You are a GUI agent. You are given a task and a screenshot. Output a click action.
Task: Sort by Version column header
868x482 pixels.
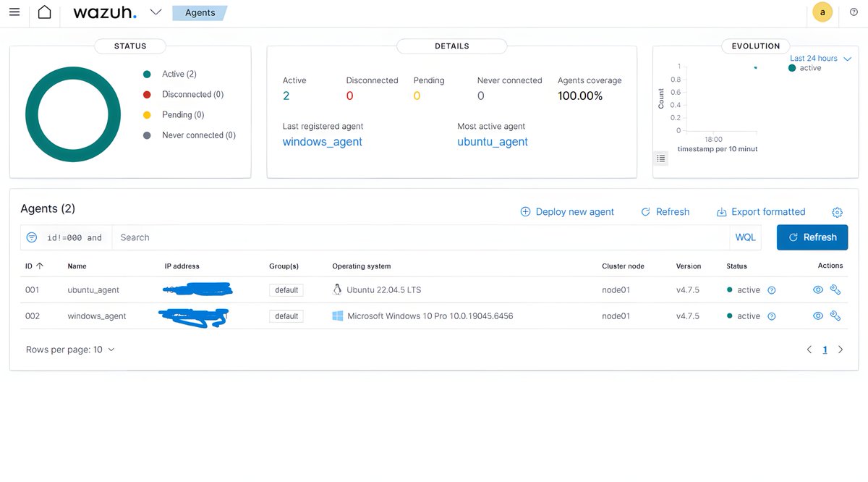(689, 266)
